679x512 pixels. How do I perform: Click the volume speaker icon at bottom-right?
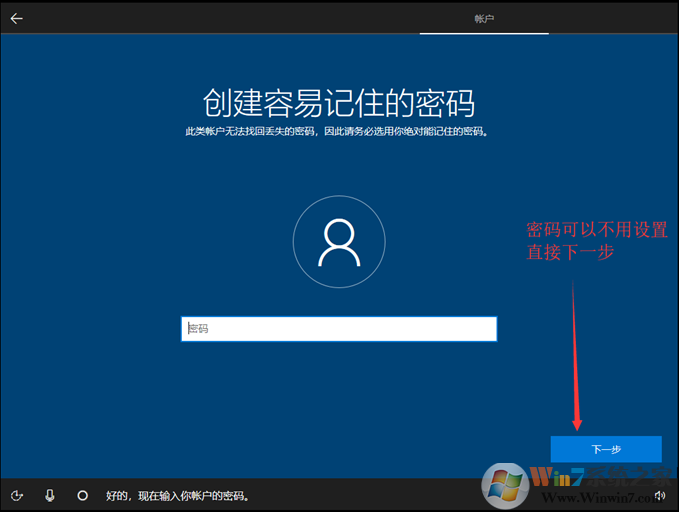pyautogui.click(x=660, y=495)
